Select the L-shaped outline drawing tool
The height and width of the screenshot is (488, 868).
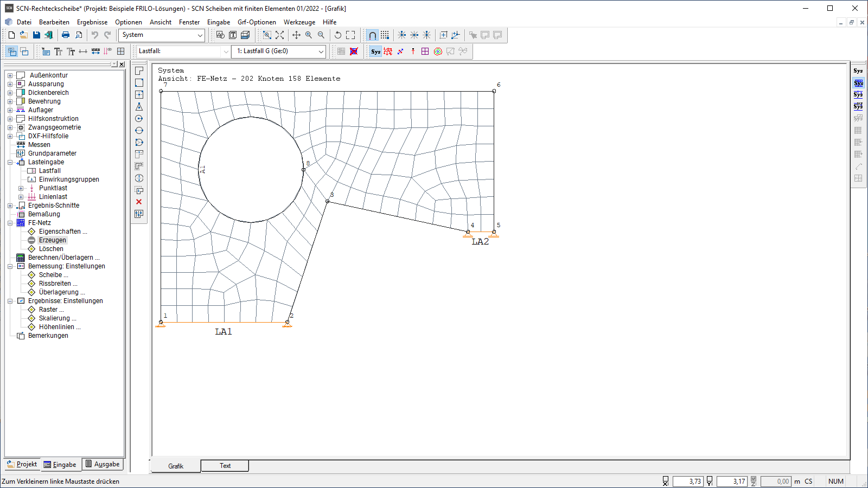pyautogui.click(x=139, y=71)
